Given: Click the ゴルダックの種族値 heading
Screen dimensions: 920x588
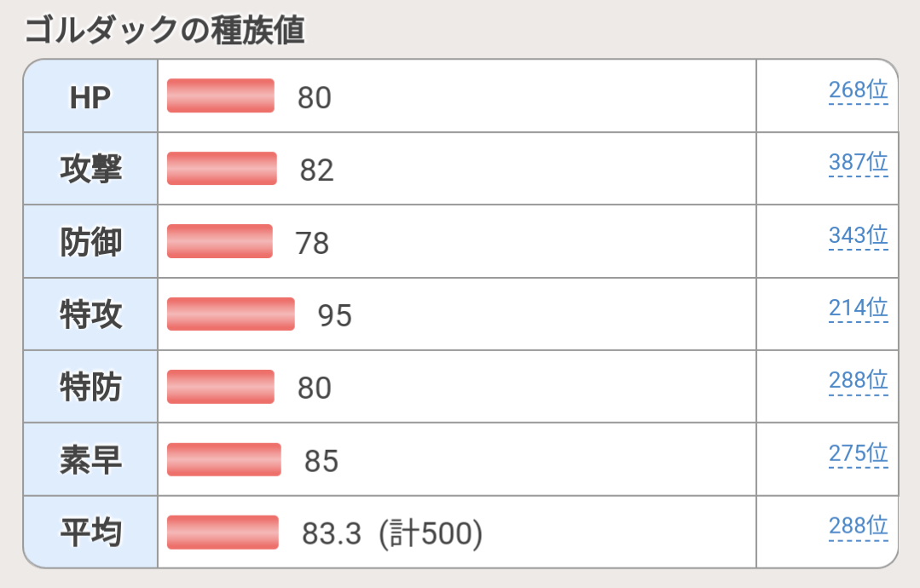Looking at the screenshot, I should point(165,31).
